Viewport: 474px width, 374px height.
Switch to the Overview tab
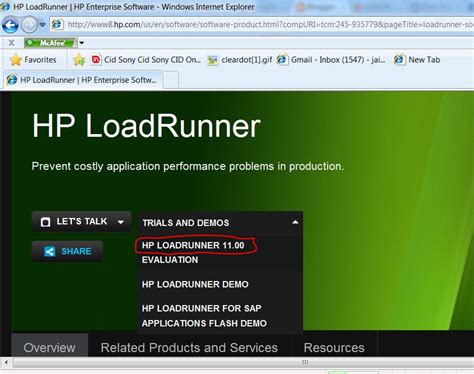[50, 348]
